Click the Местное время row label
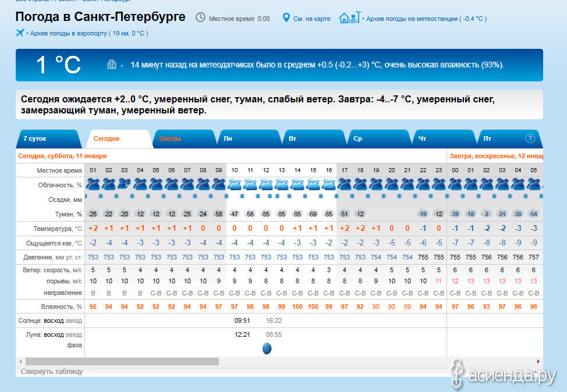567x392 pixels. (x=59, y=170)
